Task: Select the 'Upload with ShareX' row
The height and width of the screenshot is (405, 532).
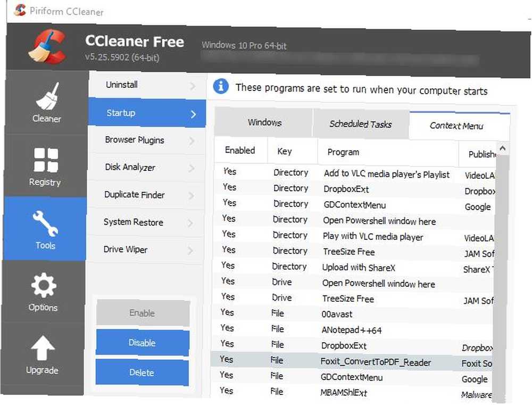Action: (352, 268)
